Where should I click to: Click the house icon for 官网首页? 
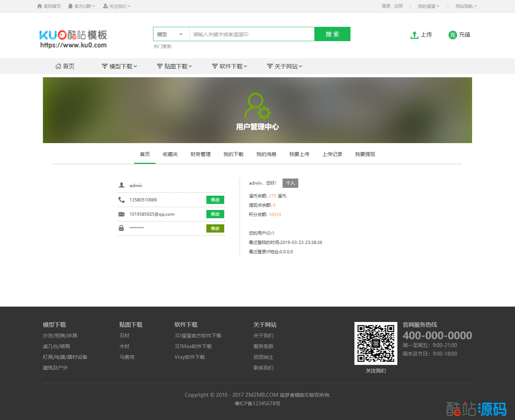coord(40,6)
